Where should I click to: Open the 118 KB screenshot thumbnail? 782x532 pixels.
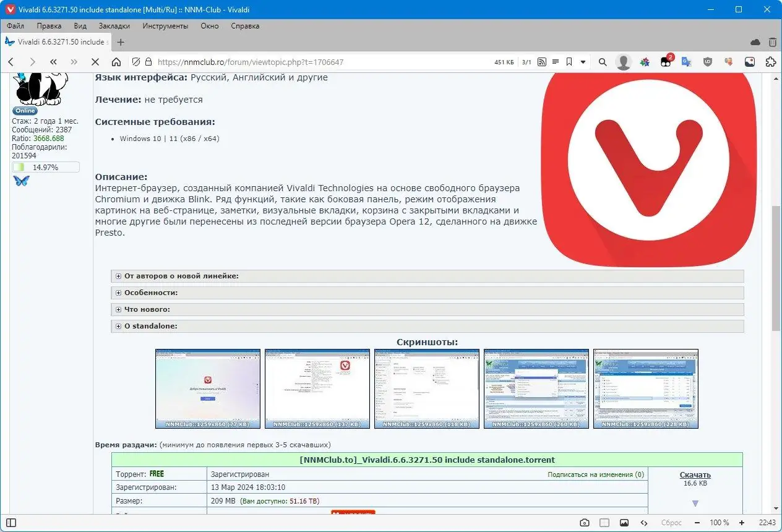click(427, 388)
